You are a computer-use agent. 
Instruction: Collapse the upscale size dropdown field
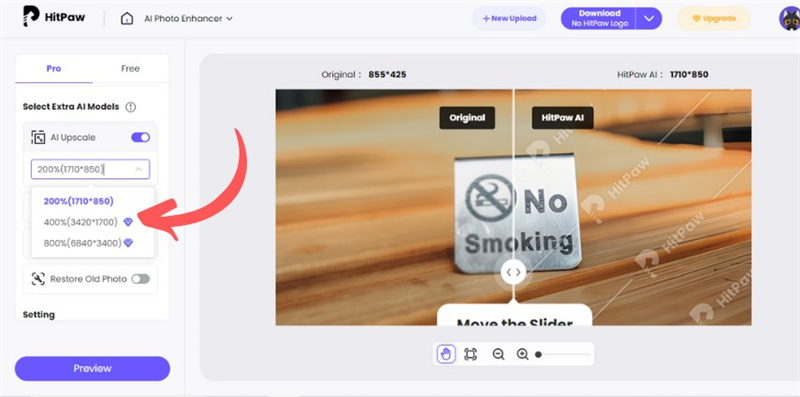pyautogui.click(x=90, y=169)
